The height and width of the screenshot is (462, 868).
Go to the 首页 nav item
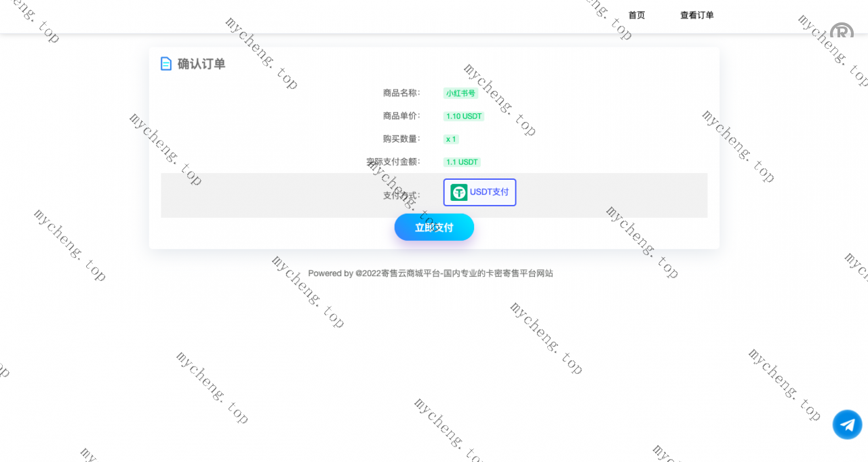pyautogui.click(x=637, y=15)
